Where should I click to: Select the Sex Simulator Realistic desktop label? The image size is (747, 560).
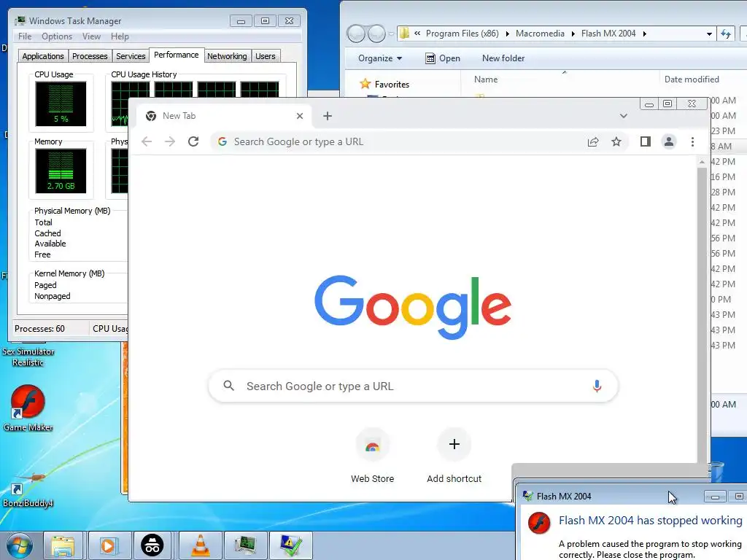[28, 357]
